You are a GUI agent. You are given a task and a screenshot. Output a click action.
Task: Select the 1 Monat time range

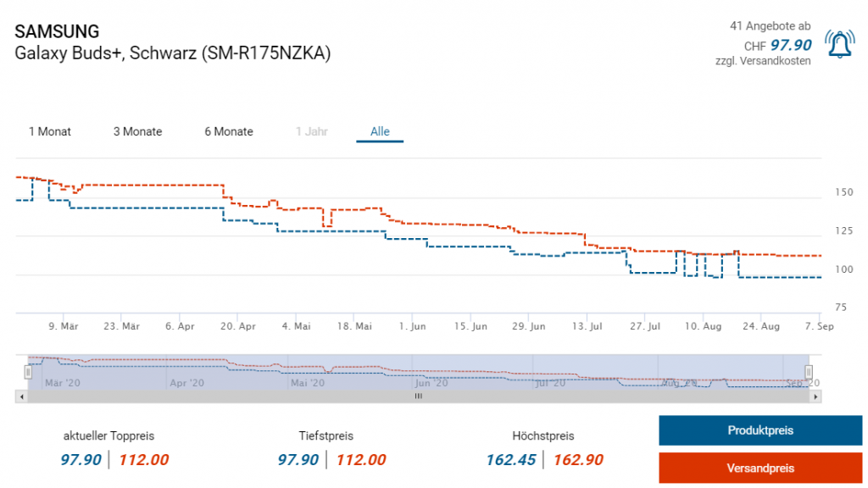pyautogui.click(x=50, y=131)
